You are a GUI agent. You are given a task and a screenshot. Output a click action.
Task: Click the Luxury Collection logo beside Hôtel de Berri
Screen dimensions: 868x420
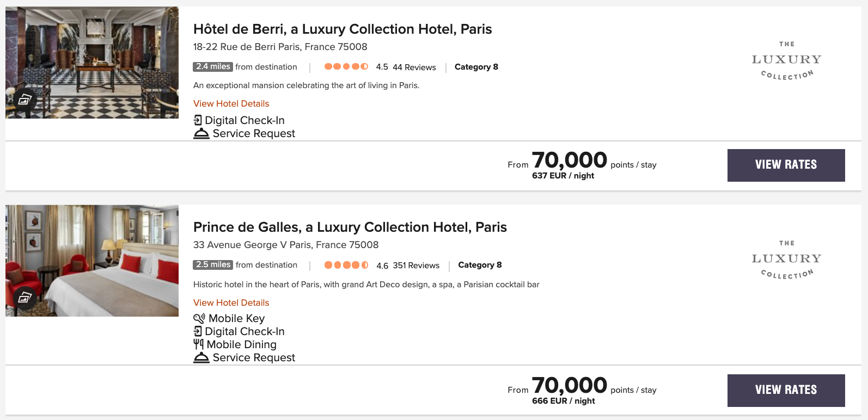pyautogui.click(x=786, y=60)
